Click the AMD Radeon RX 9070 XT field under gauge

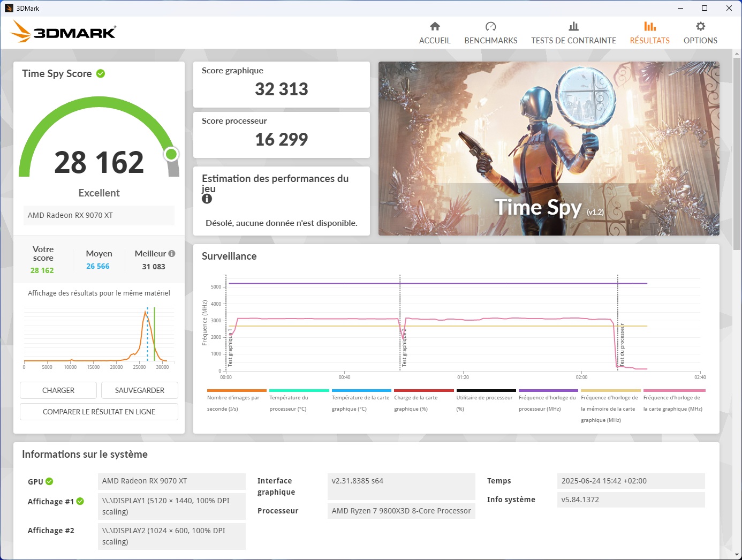tap(99, 215)
